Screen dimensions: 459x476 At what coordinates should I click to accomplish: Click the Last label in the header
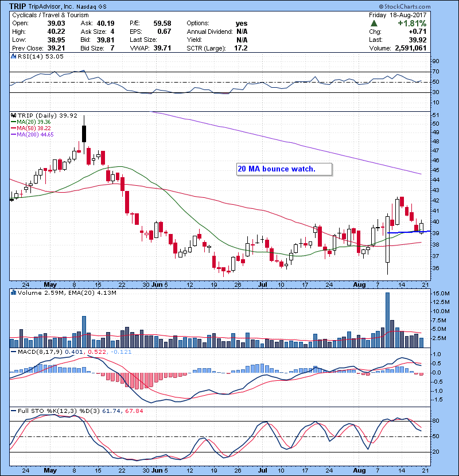(376, 40)
